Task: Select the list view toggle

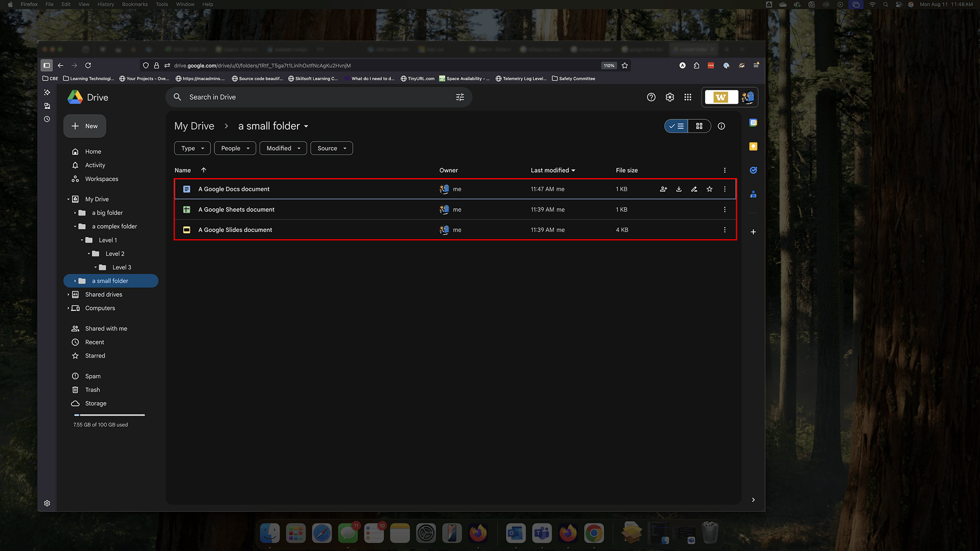Action: pos(676,126)
